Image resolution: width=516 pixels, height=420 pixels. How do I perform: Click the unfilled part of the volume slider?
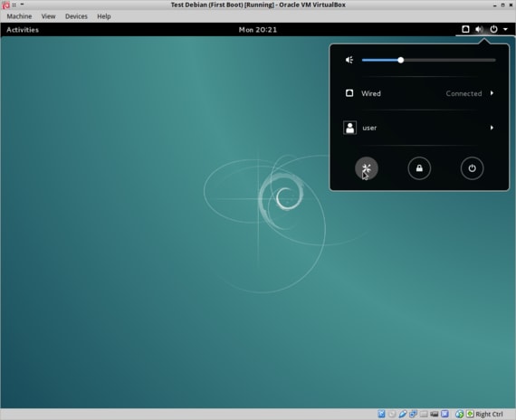tap(450, 60)
